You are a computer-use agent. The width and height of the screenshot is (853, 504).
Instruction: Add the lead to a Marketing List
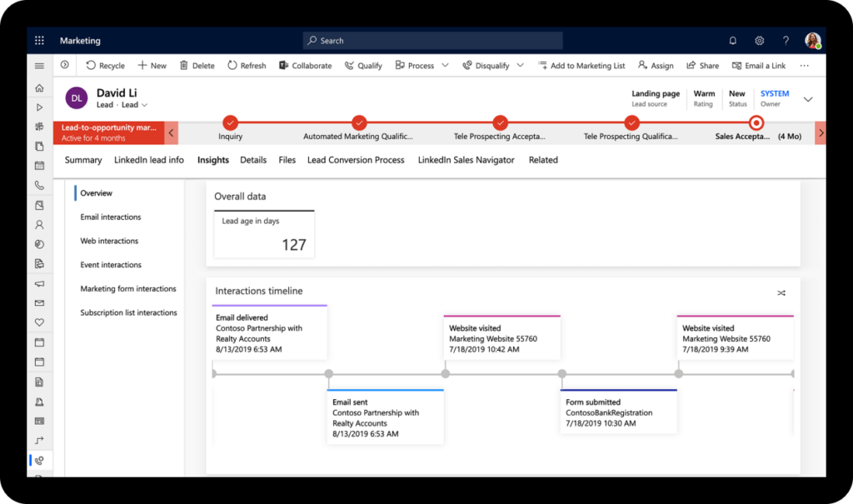coord(581,65)
